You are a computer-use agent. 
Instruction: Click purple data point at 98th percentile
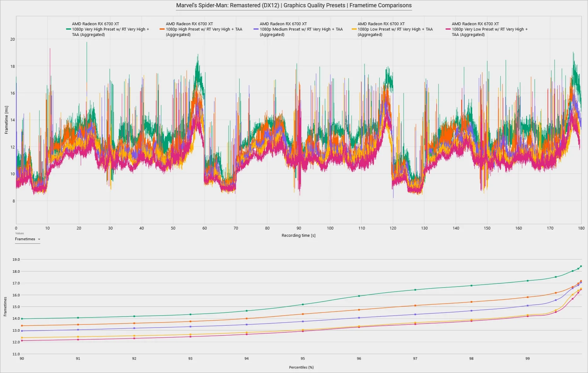[x=471, y=311]
